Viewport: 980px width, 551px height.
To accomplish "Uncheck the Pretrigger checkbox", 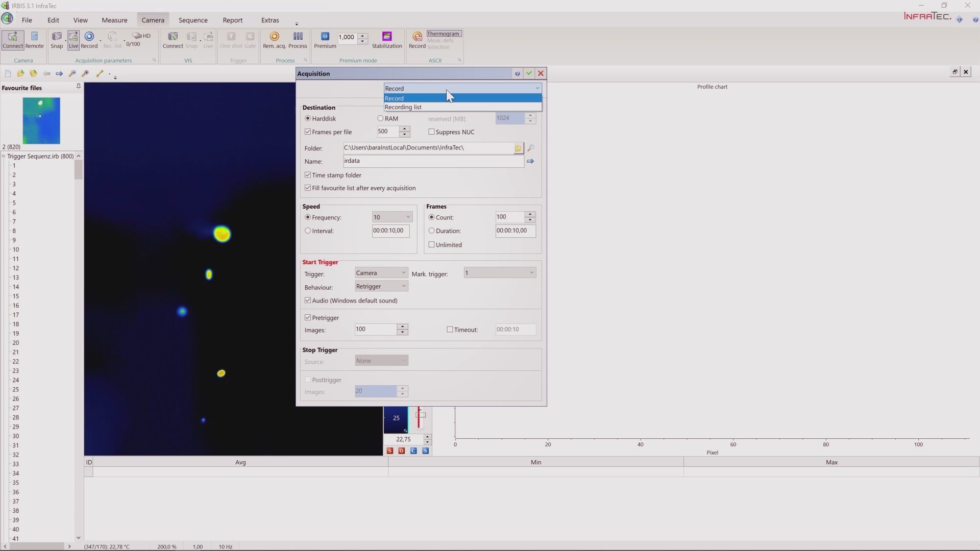I will coord(308,318).
